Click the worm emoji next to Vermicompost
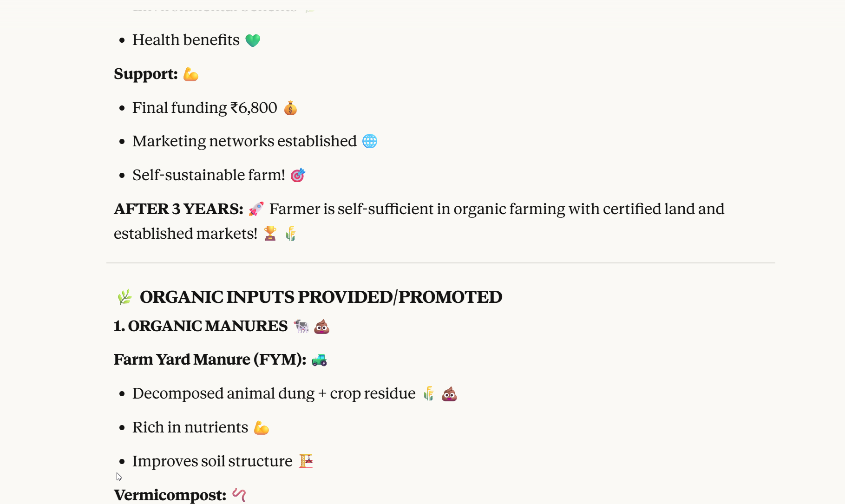This screenshot has width=845, height=504. tap(239, 495)
